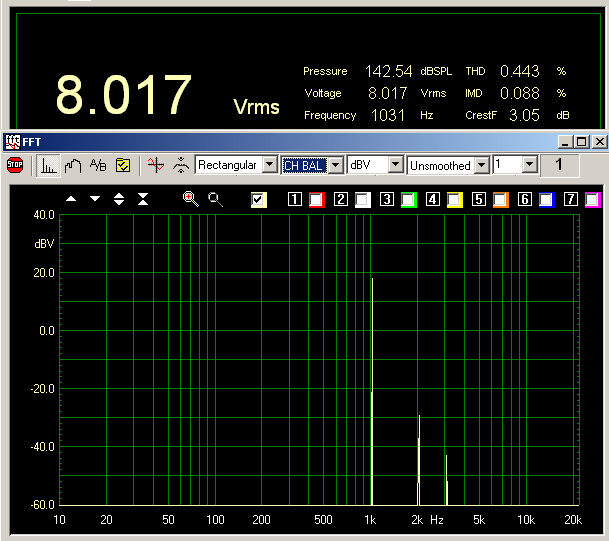Shift graph up with up-arrow icon

click(71, 199)
